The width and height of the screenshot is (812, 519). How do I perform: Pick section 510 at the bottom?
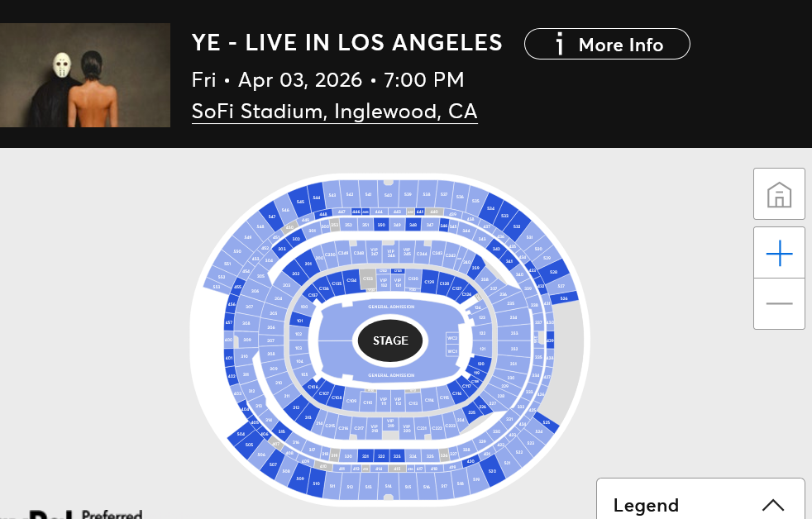tap(315, 483)
